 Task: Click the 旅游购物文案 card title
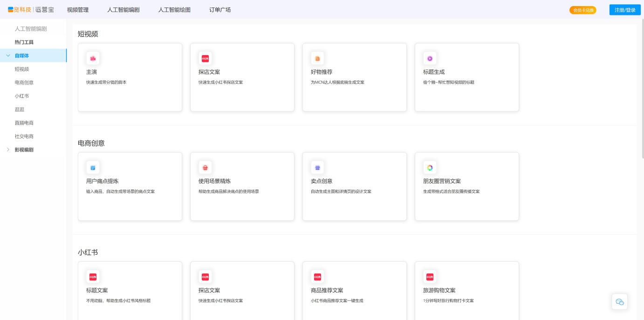pos(439,290)
